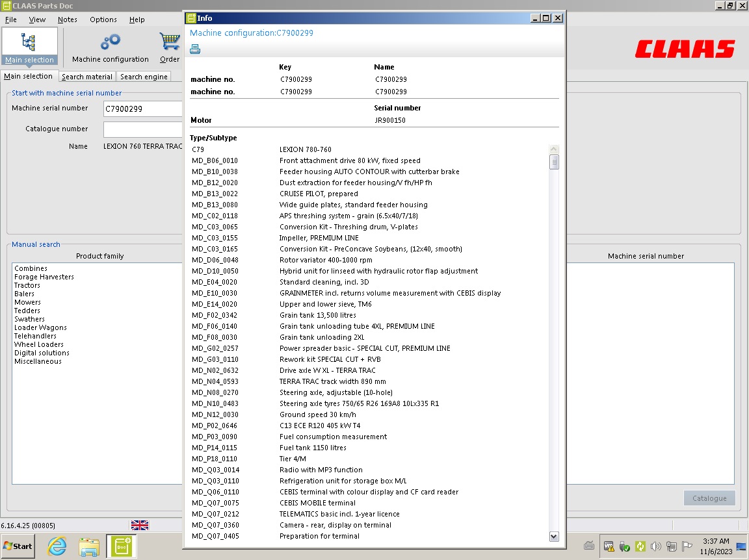Click row MD_Q07_0405 Preparation for terminal

(369, 536)
